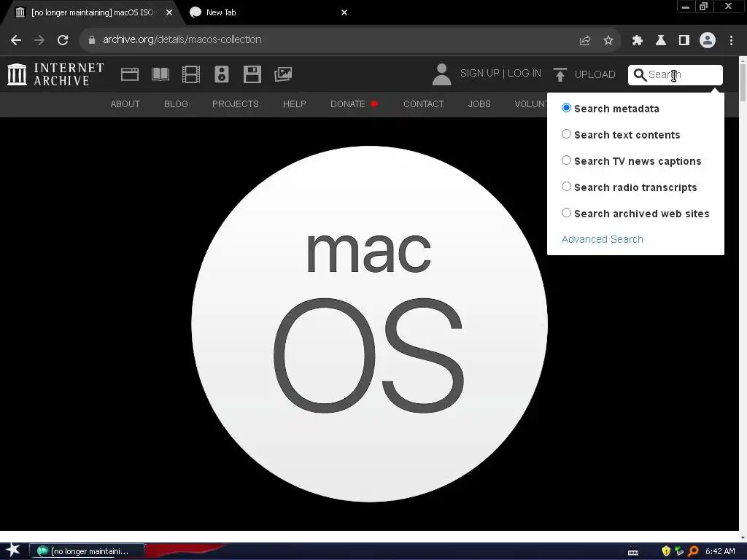
Task: Focus the Internet Archive search field
Action: click(x=675, y=75)
